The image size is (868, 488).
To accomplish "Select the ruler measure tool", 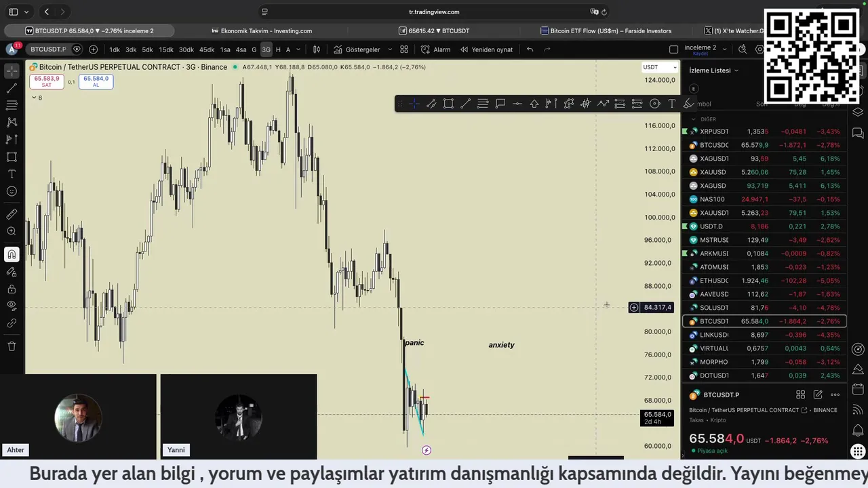I will [x=12, y=214].
